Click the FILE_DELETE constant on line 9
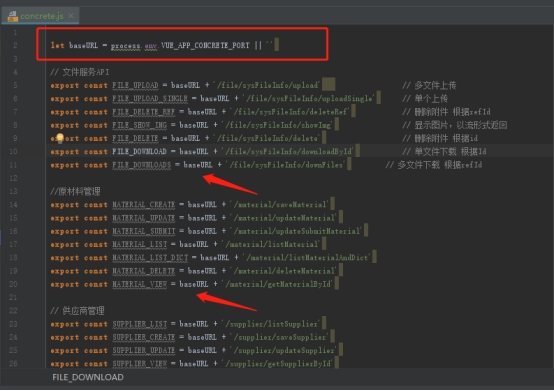The height and width of the screenshot is (391, 554). 135,138
